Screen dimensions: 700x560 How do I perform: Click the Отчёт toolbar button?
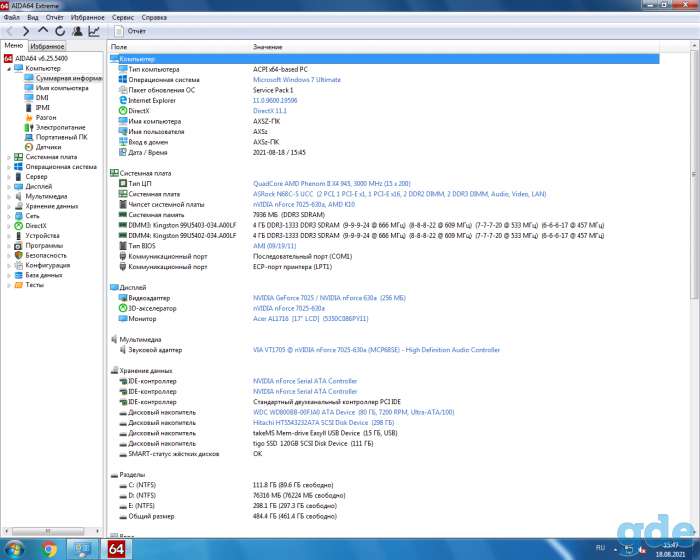click(130, 31)
